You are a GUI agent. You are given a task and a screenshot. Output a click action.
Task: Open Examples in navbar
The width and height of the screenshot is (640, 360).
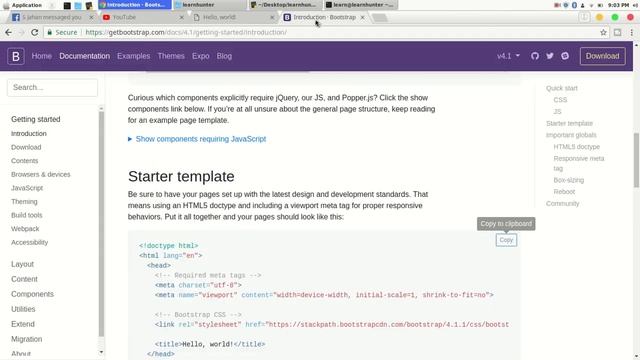tap(133, 56)
